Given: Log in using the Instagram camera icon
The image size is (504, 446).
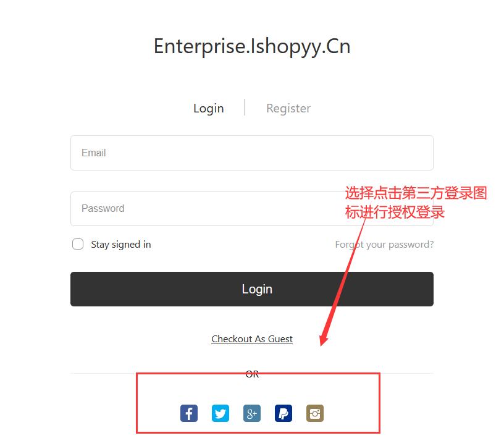Looking at the screenshot, I should 314,413.
